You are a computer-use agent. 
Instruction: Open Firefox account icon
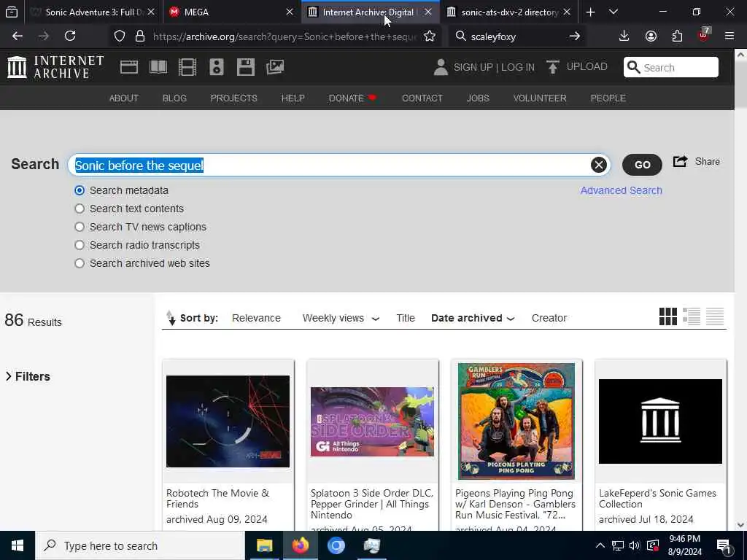point(651,36)
